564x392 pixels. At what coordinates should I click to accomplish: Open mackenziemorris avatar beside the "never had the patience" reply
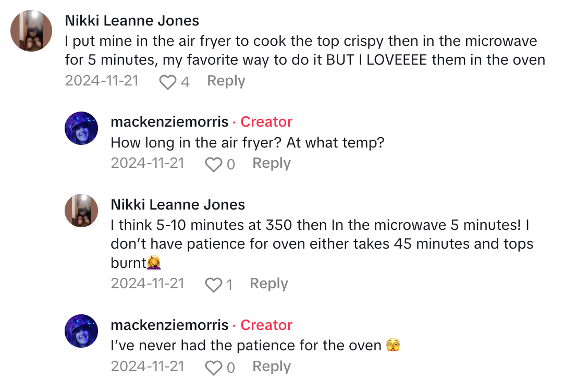tap(81, 332)
